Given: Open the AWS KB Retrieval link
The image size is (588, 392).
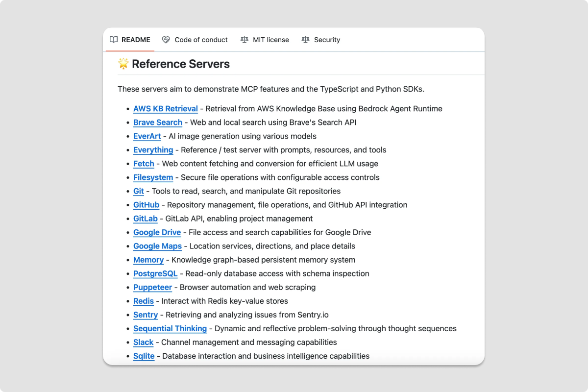Looking at the screenshot, I should tap(166, 109).
